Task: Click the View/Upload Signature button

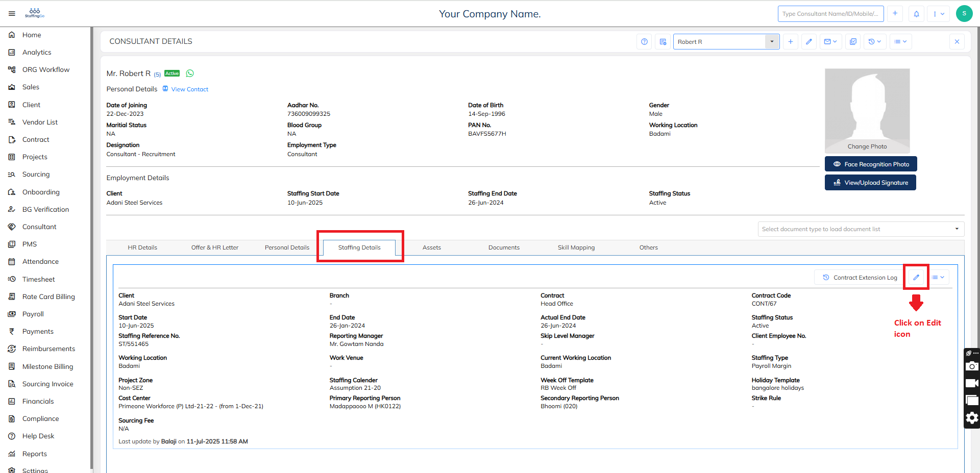Action: [x=870, y=183]
